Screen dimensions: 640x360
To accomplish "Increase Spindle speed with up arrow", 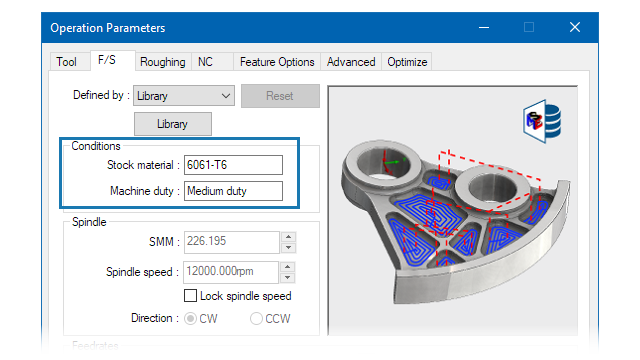I will (288, 267).
